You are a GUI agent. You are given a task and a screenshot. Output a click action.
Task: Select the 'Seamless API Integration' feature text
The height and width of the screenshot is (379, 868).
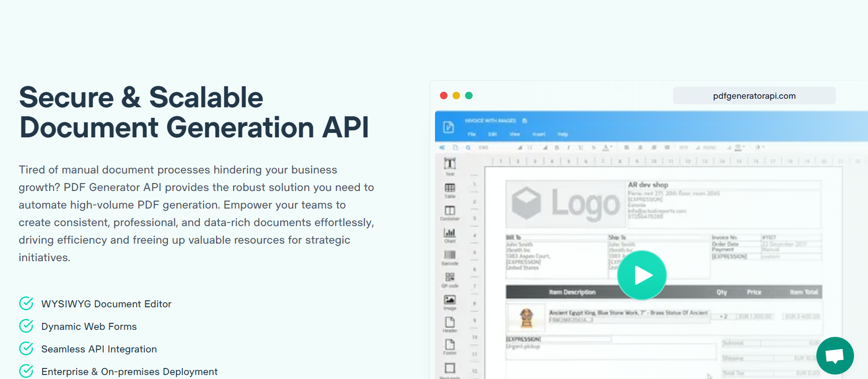[x=99, y=349]
